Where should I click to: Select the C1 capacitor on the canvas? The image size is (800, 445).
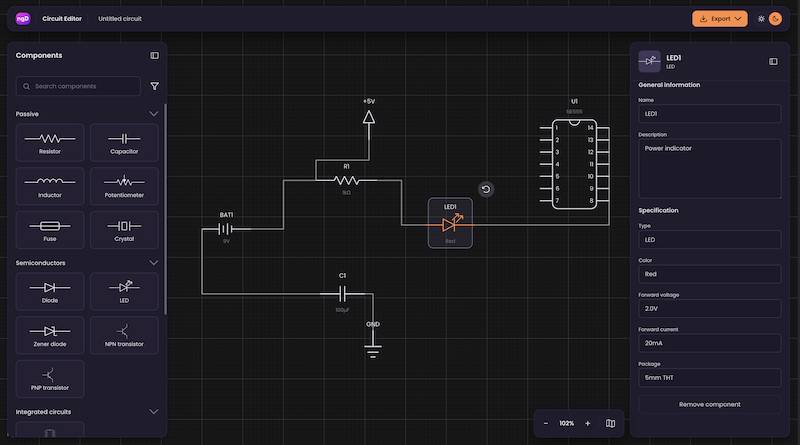[342, 293]
